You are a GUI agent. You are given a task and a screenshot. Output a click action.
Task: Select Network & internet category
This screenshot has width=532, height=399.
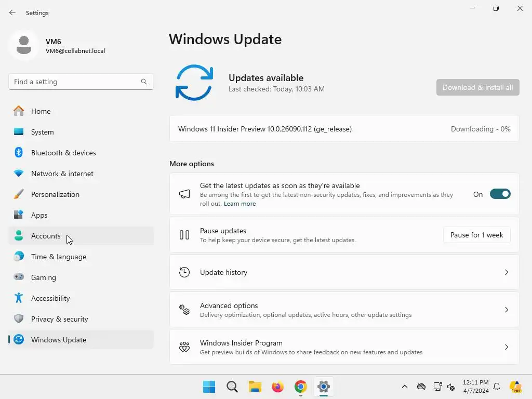[81, 173]
